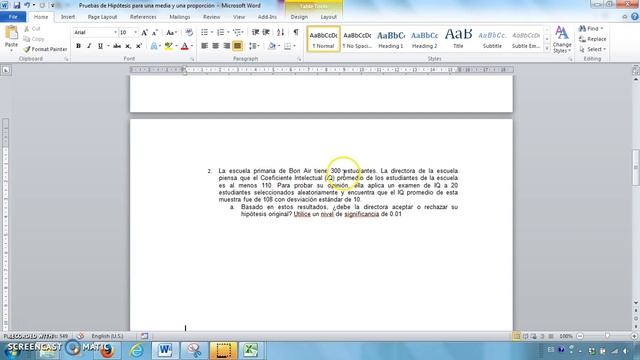This screenshot has width=640, height=360.
Task: Open Internet Explorer from taskbar
Action: tap(136, 350)
